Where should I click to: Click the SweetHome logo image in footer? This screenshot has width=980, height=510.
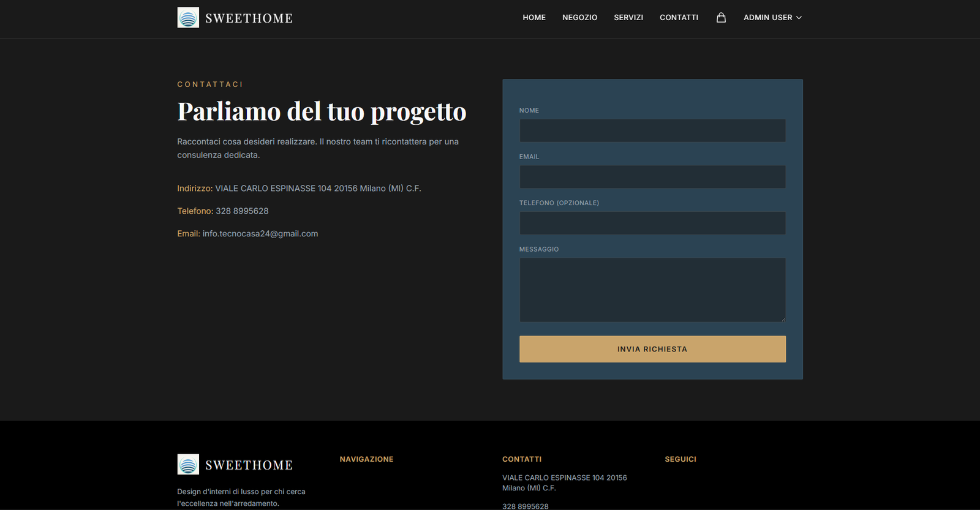(188, 465)
